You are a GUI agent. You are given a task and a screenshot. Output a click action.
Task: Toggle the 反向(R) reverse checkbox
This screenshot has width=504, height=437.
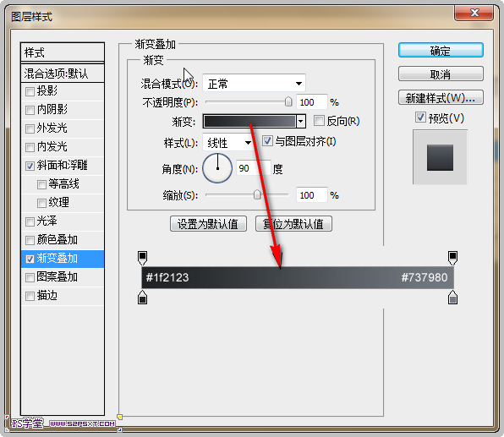click(x=319, y=121)
